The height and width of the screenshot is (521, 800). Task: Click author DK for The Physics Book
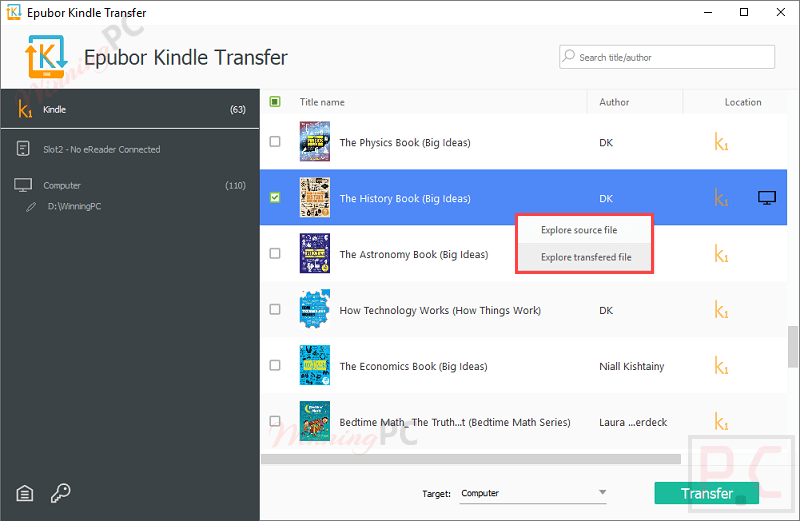(x=606, y=142)
